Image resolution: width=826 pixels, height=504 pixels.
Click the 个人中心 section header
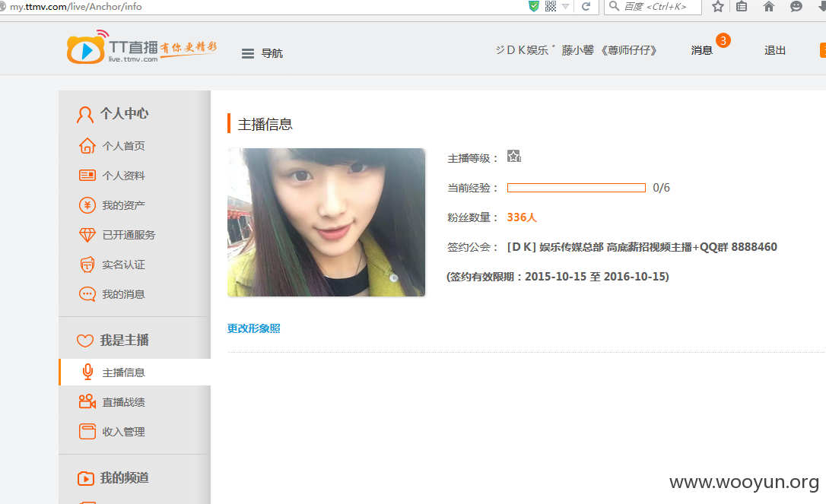pyautogui.click(x=125, y=114)
